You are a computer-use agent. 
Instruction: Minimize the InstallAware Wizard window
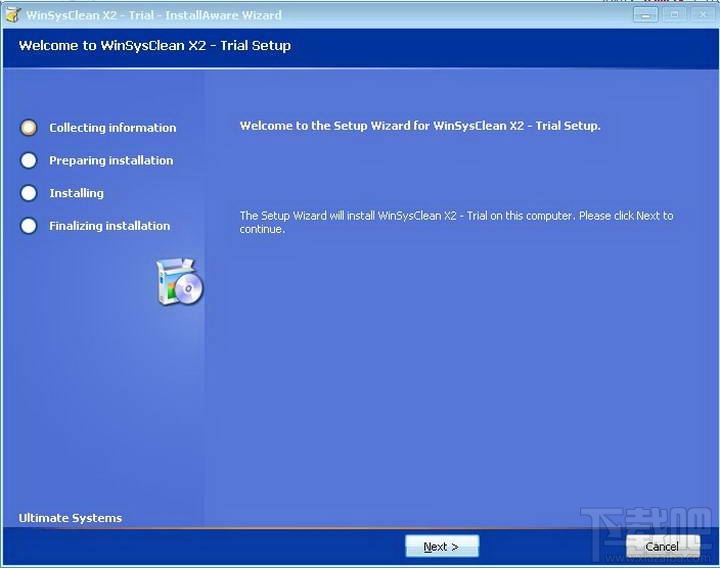(x=646, y=15)
